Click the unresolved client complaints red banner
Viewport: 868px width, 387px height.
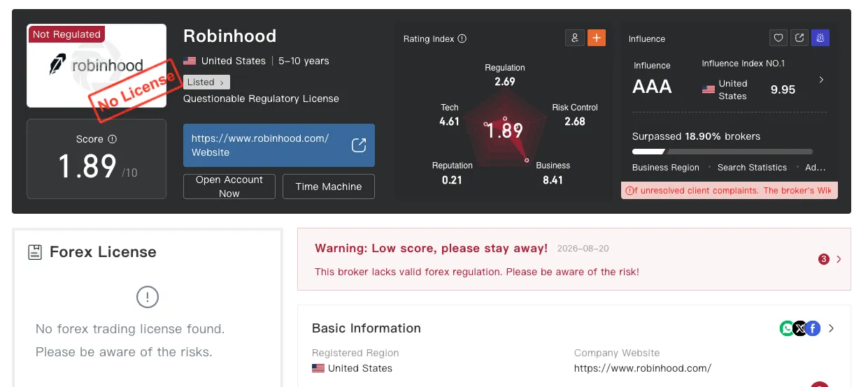click(729, 191)
